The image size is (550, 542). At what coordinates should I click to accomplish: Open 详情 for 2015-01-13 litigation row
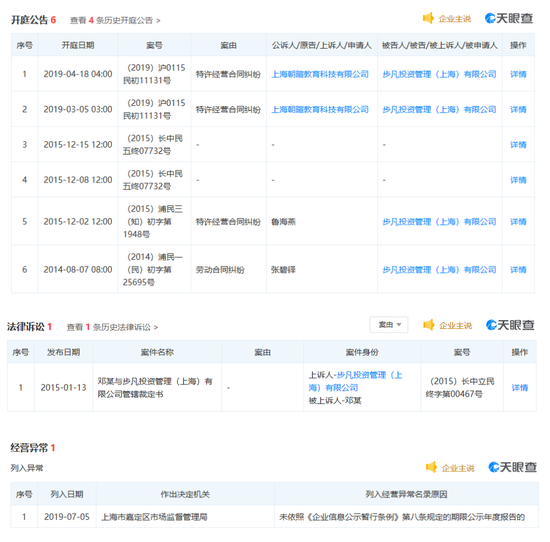(x=519, y=388)
